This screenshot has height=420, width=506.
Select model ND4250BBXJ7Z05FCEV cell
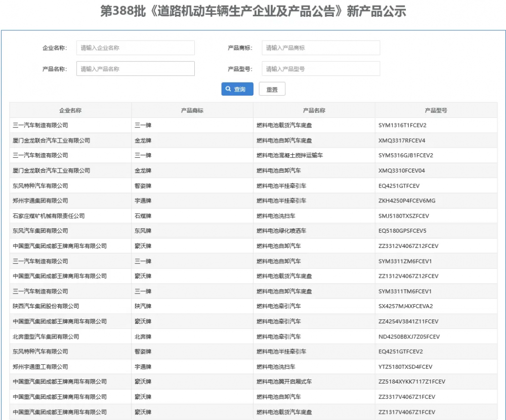click(x=436, y=337)
